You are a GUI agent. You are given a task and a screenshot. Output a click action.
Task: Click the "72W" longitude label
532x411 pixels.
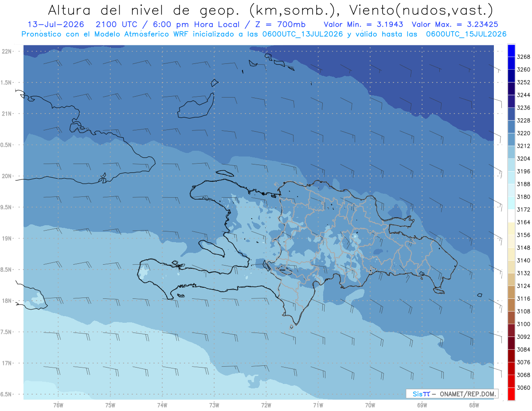[266, 405]
